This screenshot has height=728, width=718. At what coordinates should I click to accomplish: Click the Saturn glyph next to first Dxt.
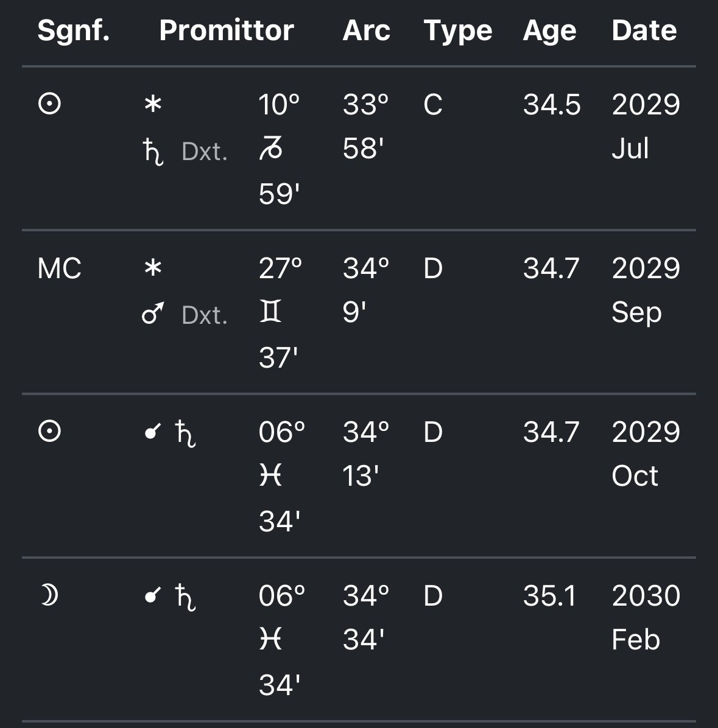coord(153,152)
